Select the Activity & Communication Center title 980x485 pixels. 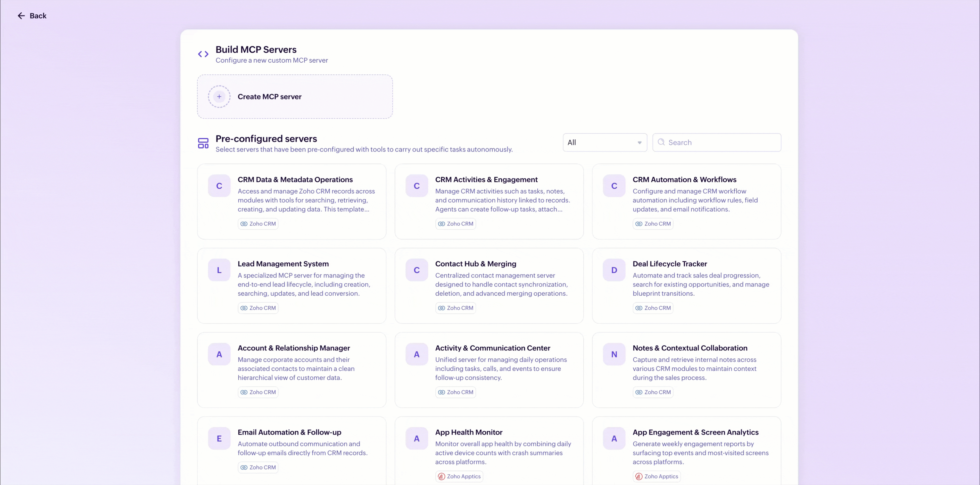pyautogui.click(x=493, y=348)
